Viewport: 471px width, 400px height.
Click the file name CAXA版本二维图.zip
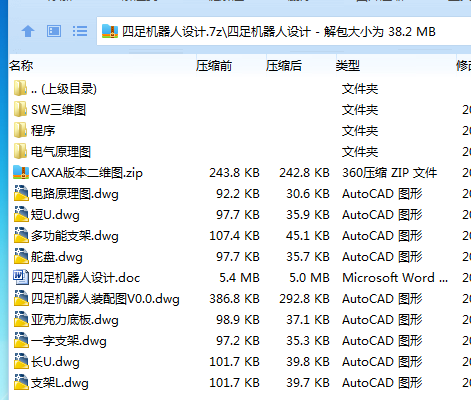point(87,173)
